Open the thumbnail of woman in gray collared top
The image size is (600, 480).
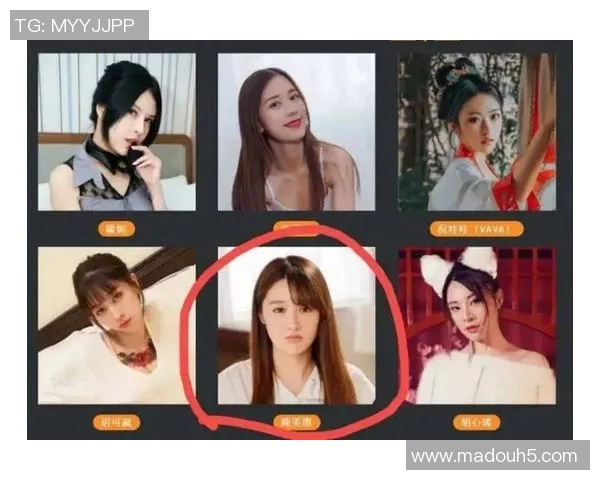click(x=117, y=132)
